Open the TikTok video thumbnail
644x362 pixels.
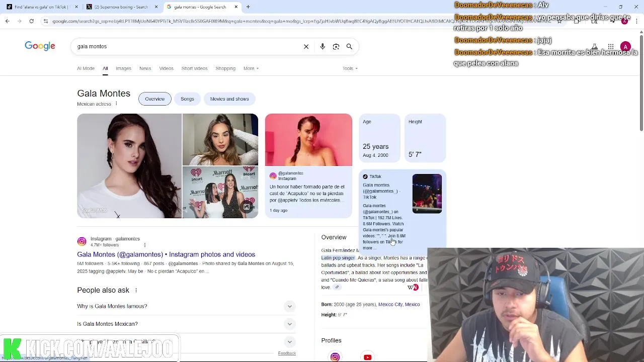(x=427, y=194)
